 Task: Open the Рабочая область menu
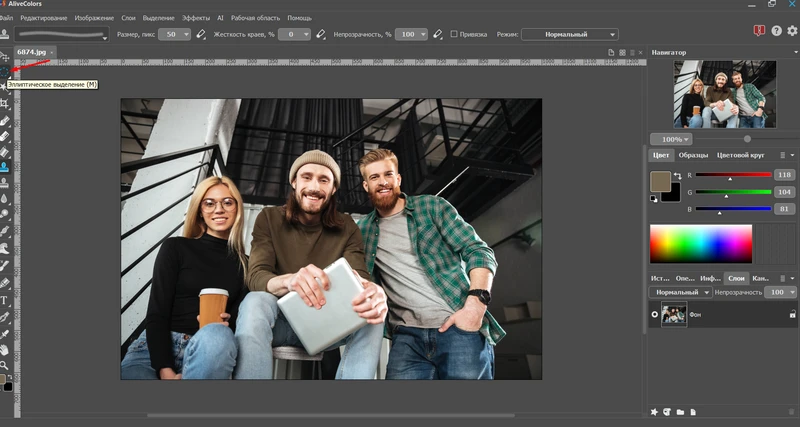click(256, 18)
